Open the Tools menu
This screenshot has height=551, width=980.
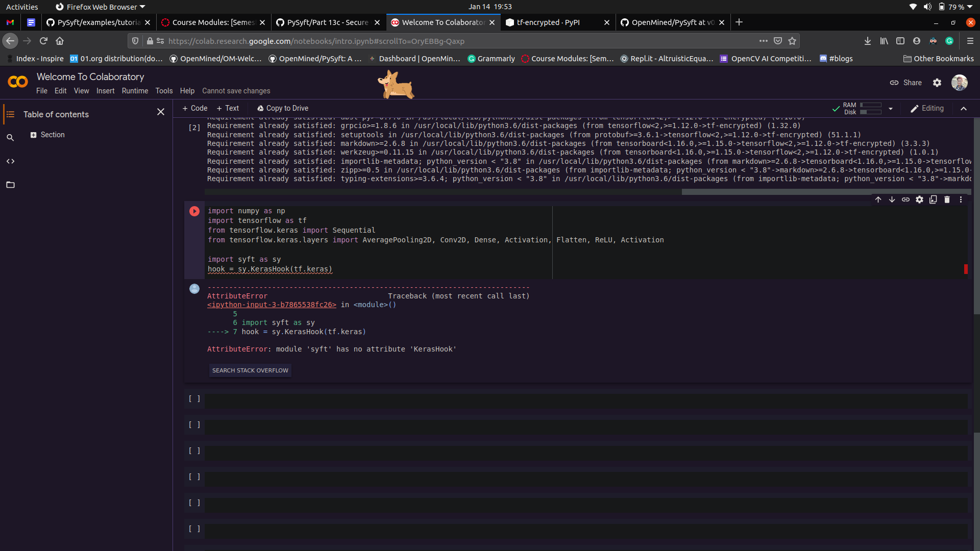pos(164,91)
